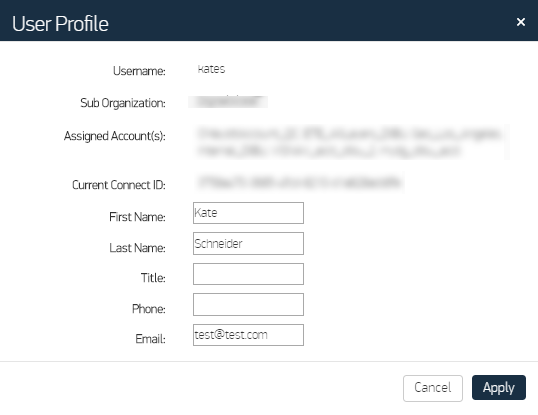The image size is (538, 415).
Task: Click the blurred Assigned Account(s) text
Action: pyautogui.click(x=352, y=142)
